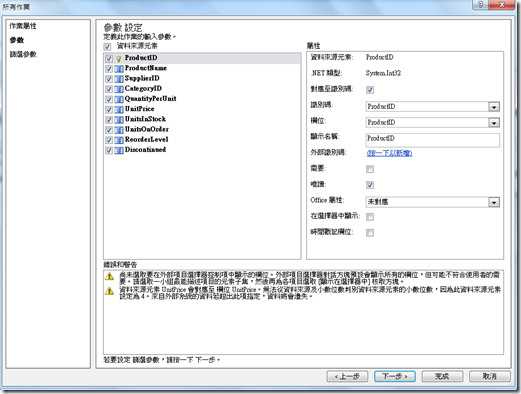Uncheck the ReorderLevel checkbox
This screenshot has height=394, width=521.
tap(109, 140)
